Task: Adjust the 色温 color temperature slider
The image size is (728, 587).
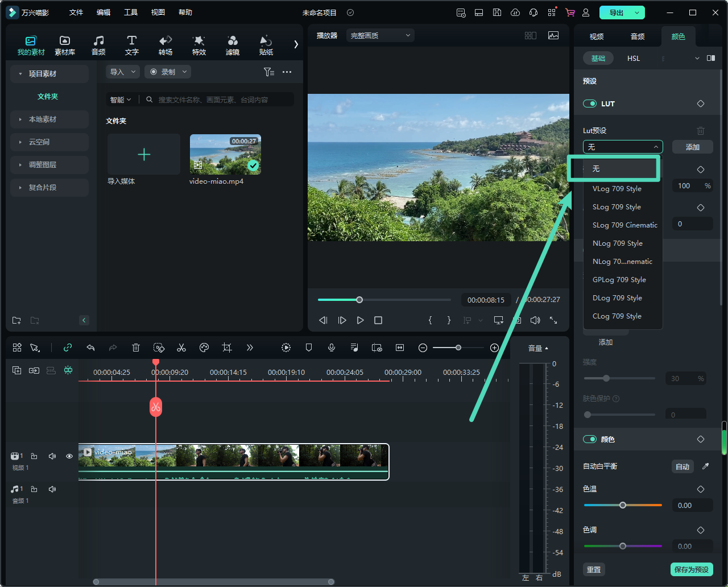Action: click(x=623, y=505)
